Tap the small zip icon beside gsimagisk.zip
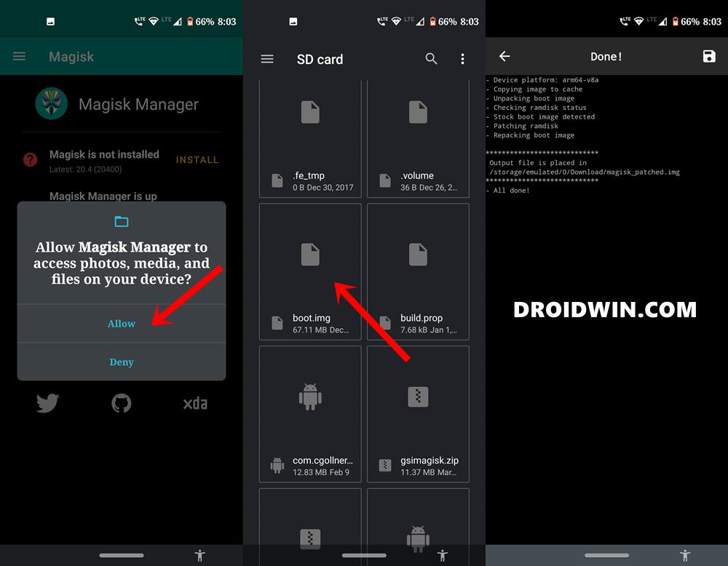This screenshot has height=566, width=728. 385,465
